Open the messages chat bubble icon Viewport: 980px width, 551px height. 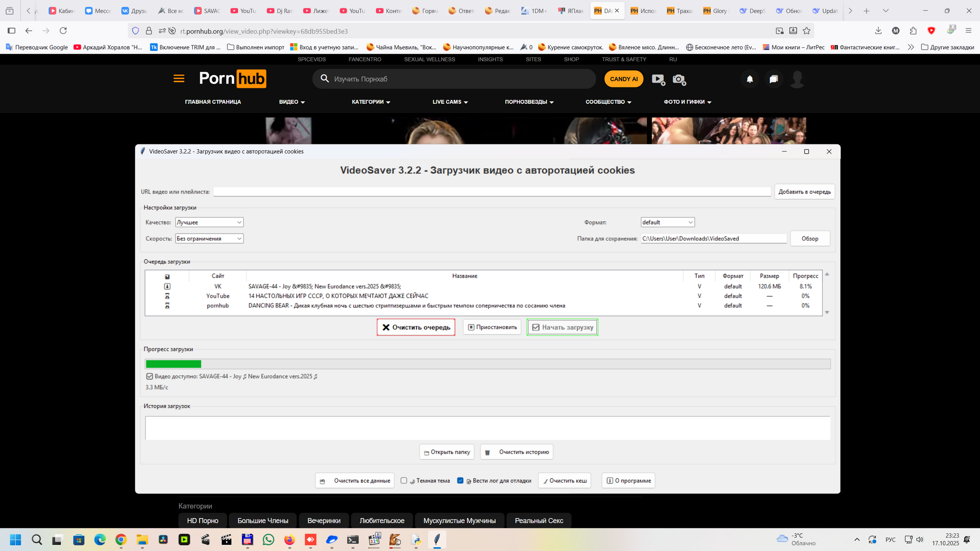773,79
